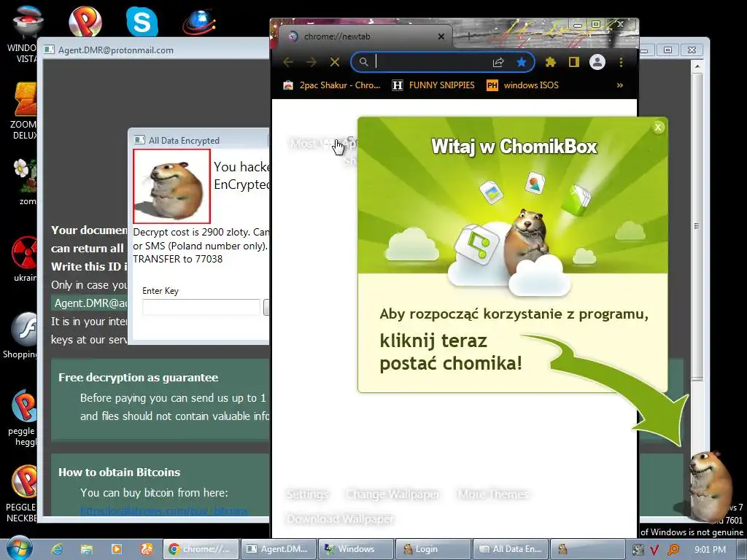Open the zombie flower desktop icon

pos(25,182)
